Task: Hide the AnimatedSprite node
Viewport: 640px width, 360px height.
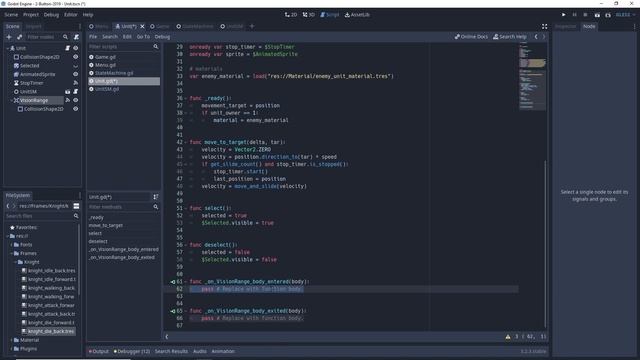Action: (76, 74)
